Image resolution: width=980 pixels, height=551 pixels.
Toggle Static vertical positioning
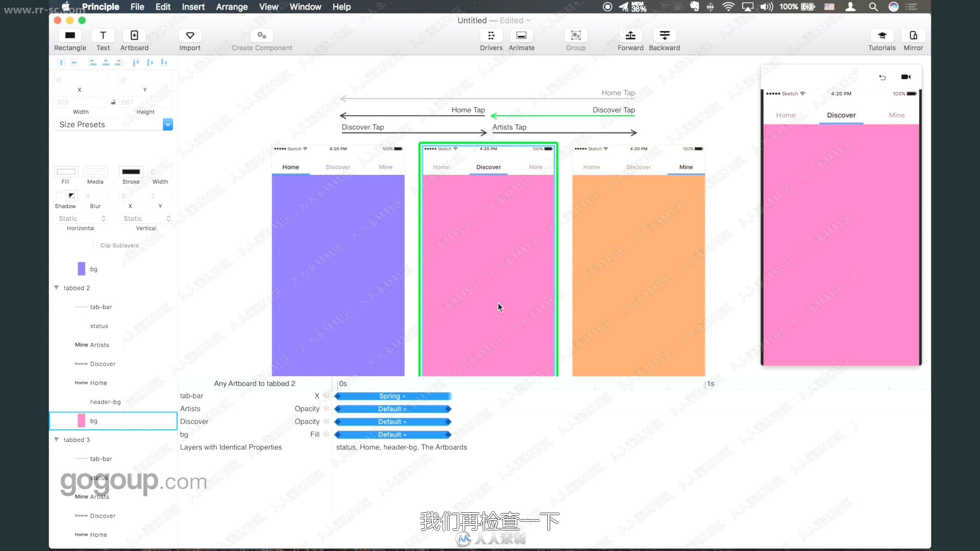[x=145, y=218]
